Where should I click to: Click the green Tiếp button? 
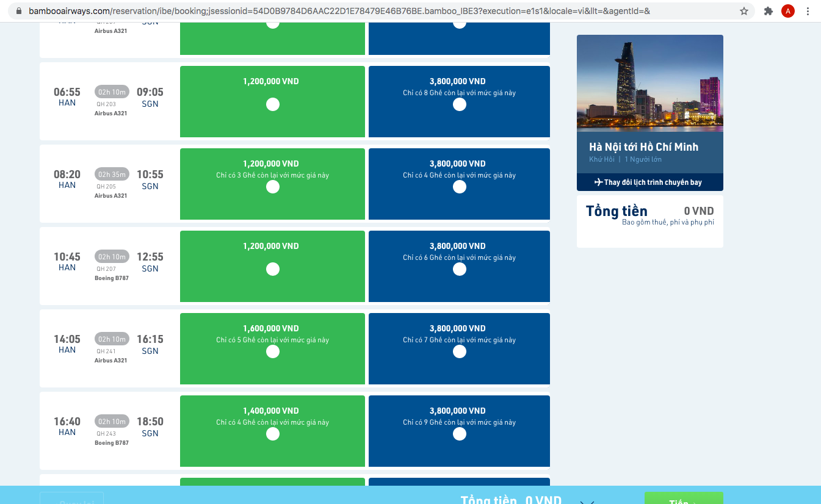(x=684, y=498)
